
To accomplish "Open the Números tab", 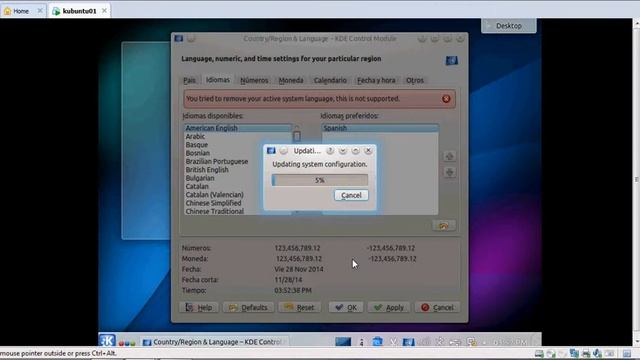I will tap(254, 80).
